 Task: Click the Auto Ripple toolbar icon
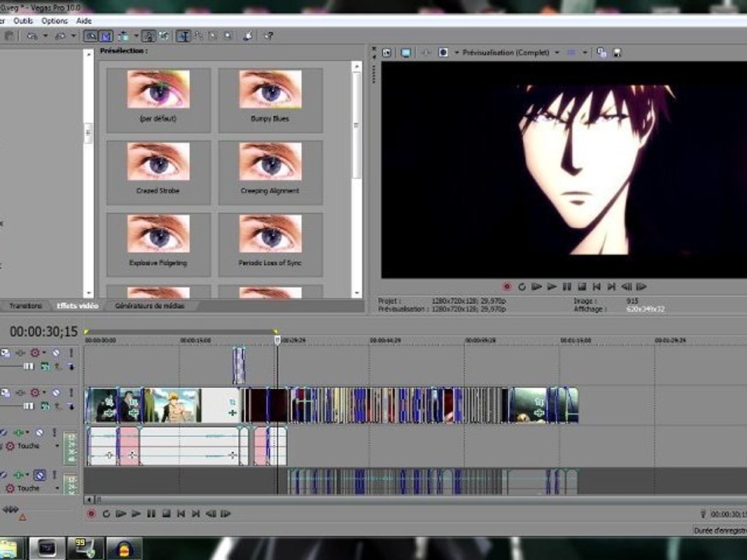pos(124,36)
